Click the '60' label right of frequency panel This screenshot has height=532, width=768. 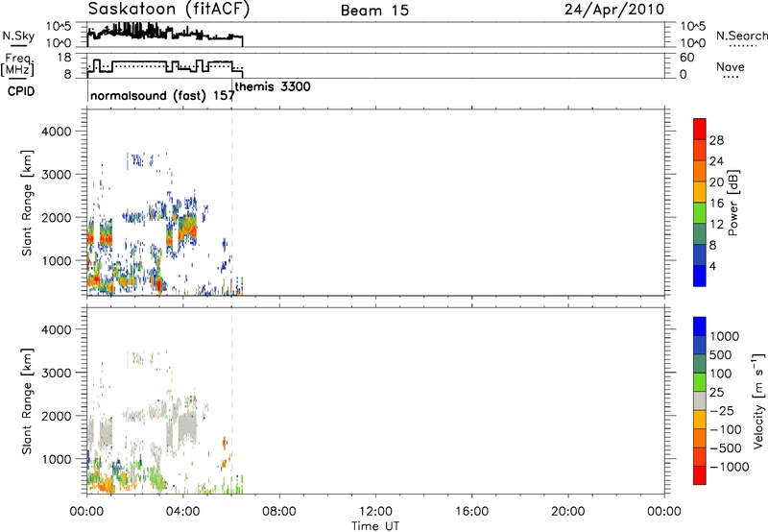[x=687, y=58]
